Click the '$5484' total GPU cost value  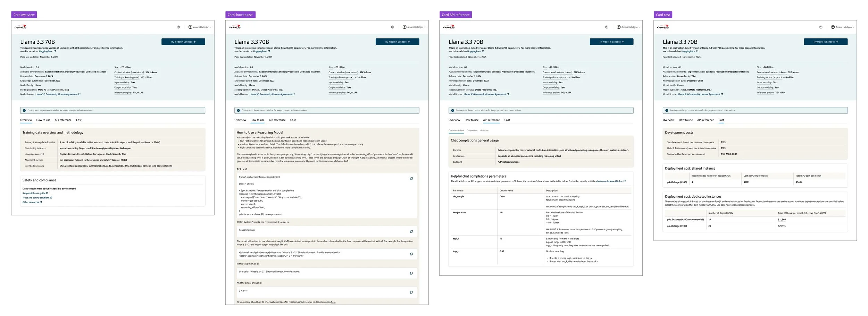[799, 182]
